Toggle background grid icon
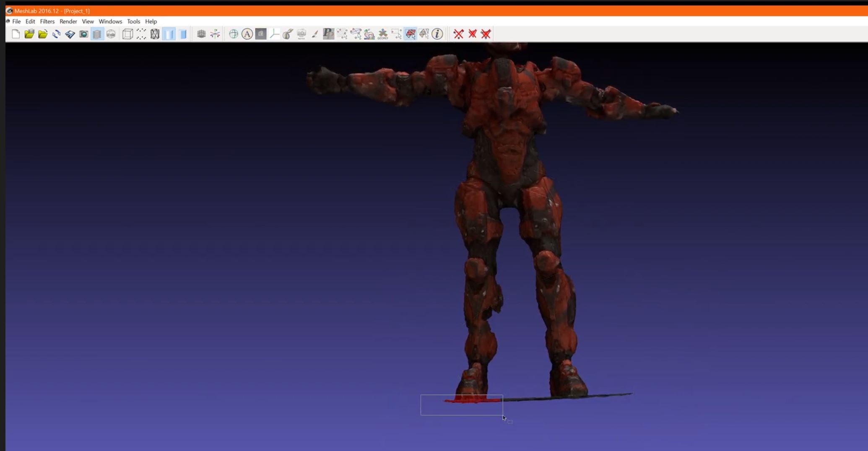Image resolution: width=868 pixels, height=451 pixels. (201, 34)
